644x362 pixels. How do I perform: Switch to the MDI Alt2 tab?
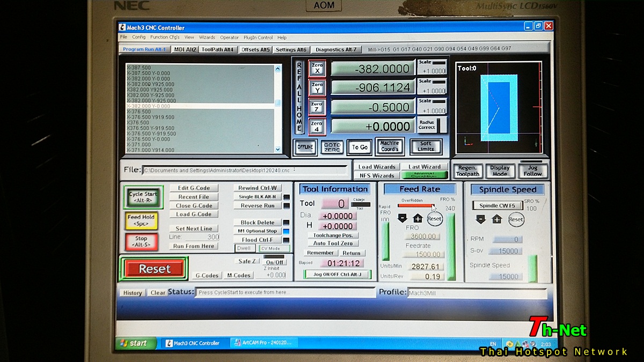pos(185,49)
